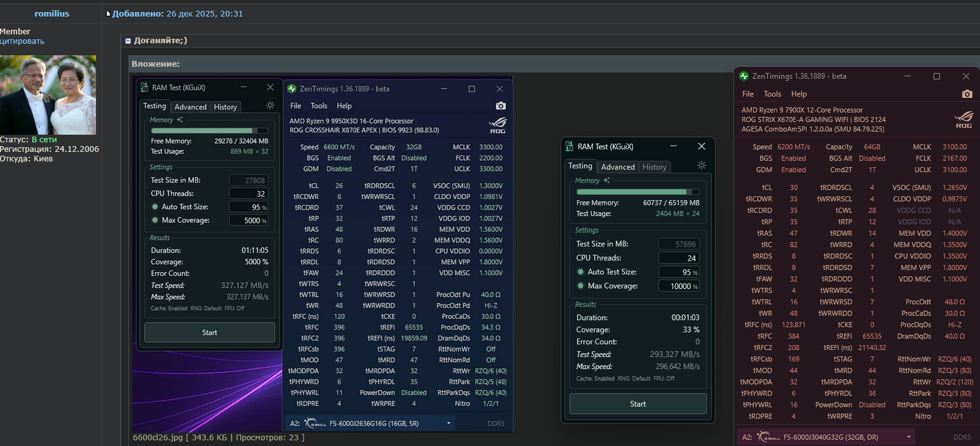The width and height of the screenshot is (980, 446).
Task: Click the Регистрация: 24.12.2006 text
Action: tap(50, 149)
